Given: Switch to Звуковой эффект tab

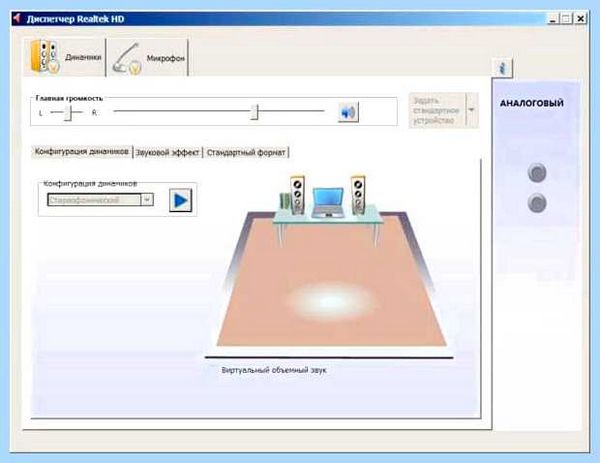Looking at the screenshot, I should point(168,152).
